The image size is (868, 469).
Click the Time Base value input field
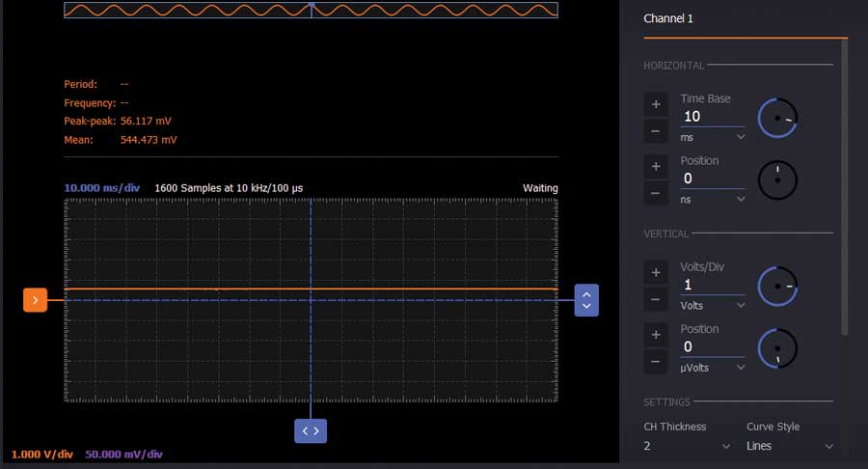712,117
